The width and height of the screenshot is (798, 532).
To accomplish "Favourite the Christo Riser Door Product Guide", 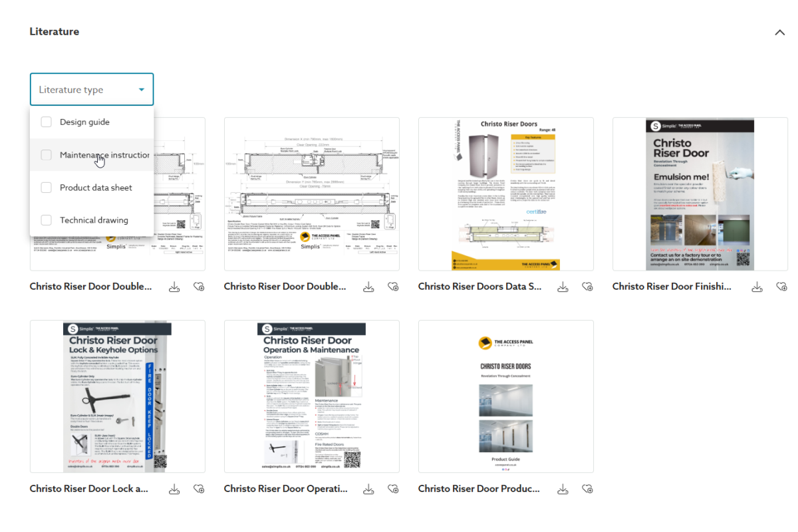I will 587,489.
